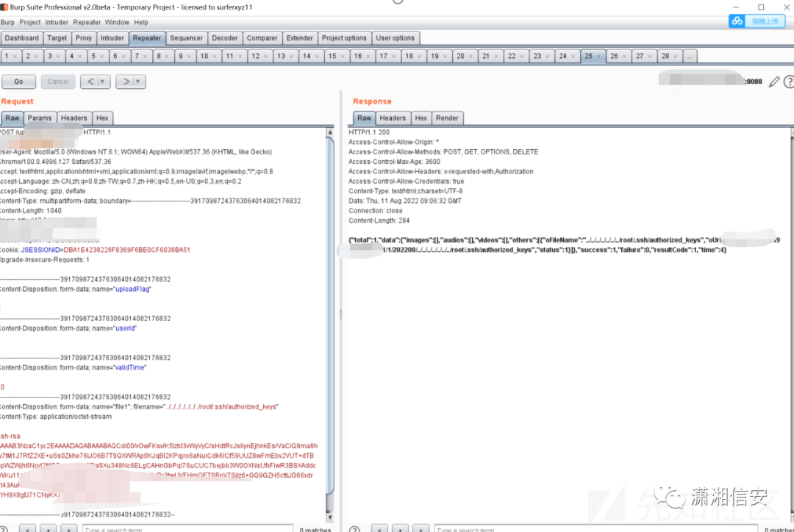Open the Intruder menu
This screenshot has width=794, height=532.
[56, 22]
